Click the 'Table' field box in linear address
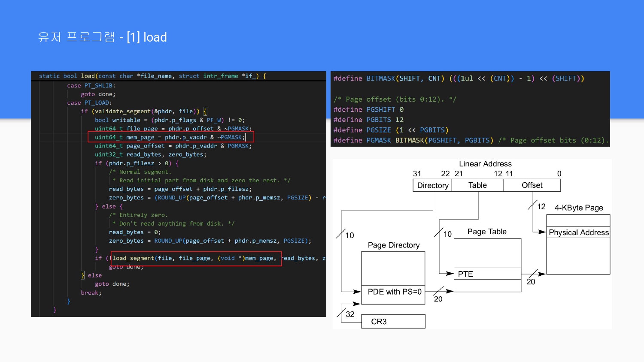The width and height of the screenshot is (644, 362). tap(477, 185)
